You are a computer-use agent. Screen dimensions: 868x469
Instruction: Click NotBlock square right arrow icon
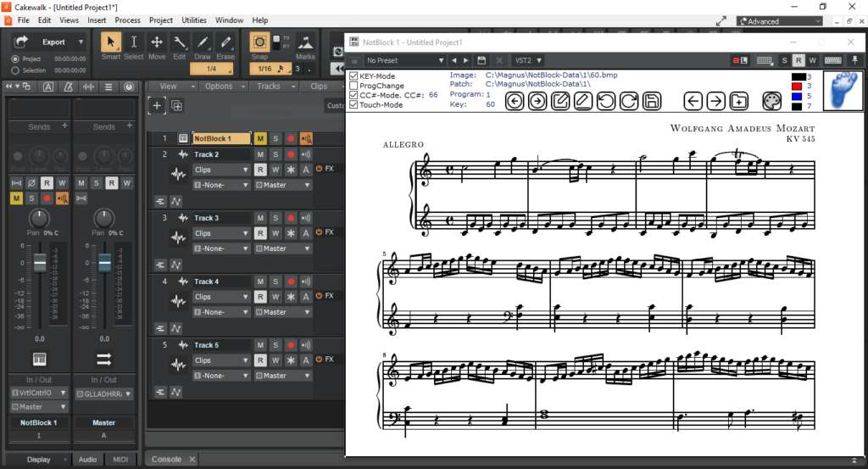[715, 101]
